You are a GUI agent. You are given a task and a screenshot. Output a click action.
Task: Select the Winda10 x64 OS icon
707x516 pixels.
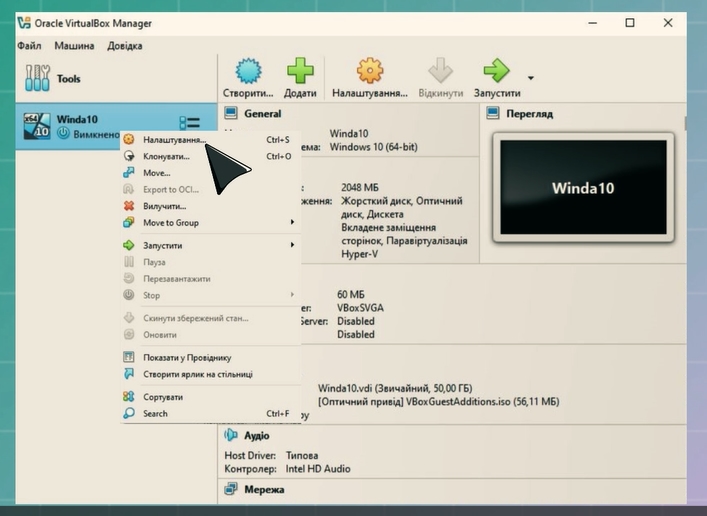pyautogui.click(x=37, y=126)
